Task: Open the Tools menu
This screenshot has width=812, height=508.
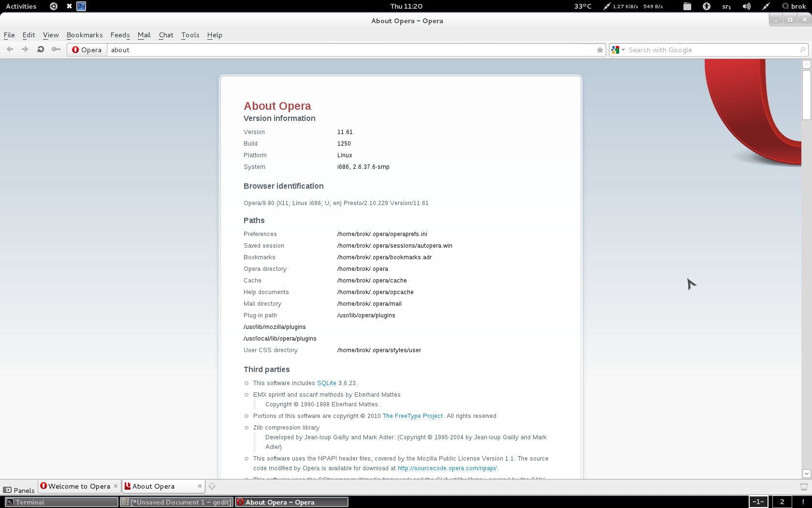Action: [190, 35]
